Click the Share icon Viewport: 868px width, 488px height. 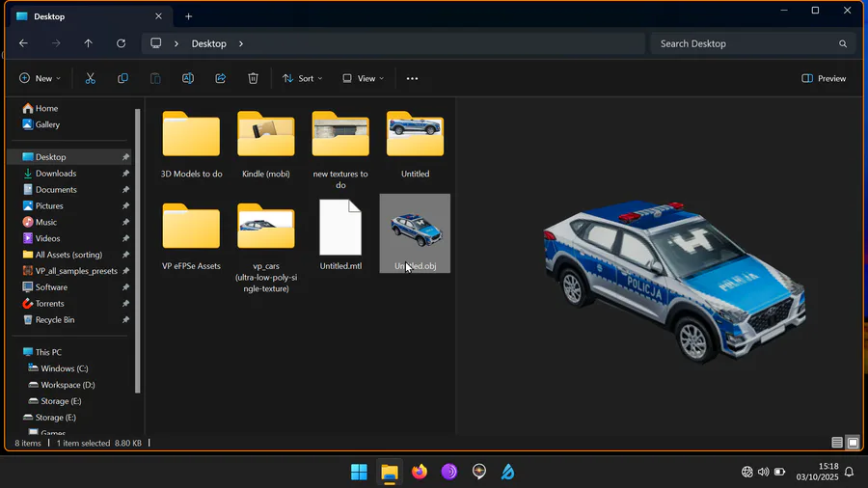220,78
